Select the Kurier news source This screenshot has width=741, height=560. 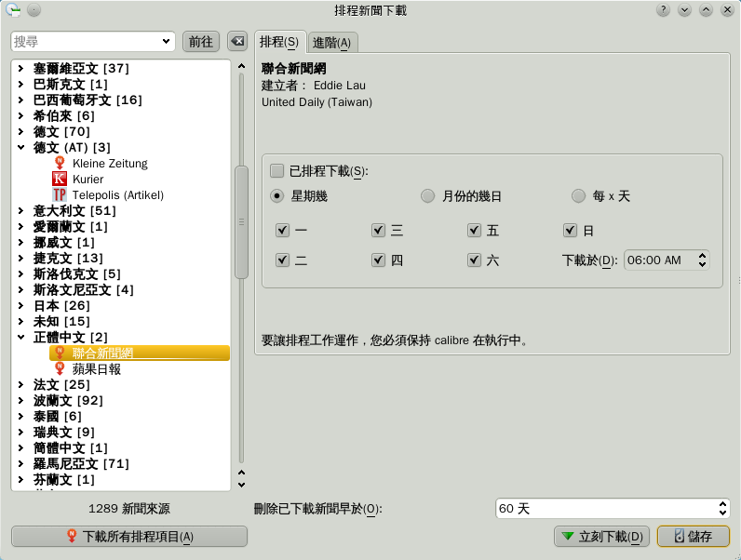pyautogui.click(x=88, y=180)
